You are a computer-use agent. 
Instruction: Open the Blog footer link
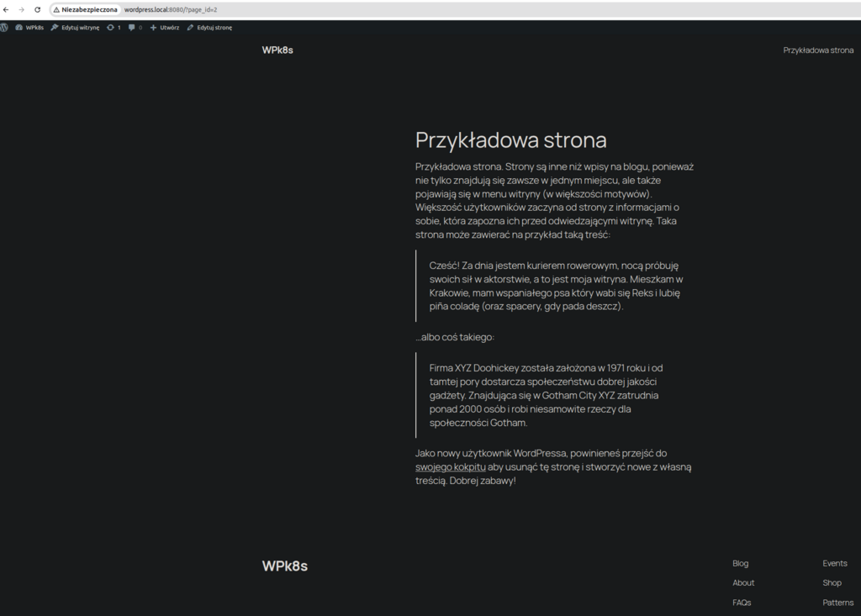[x=740, y=563]
